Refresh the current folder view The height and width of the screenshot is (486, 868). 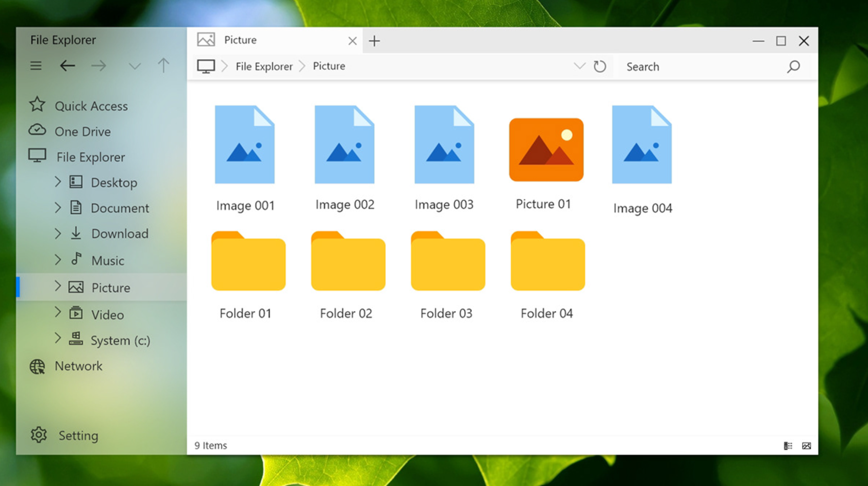pos(600,67)
